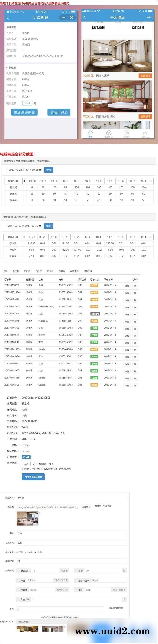The image size is (158, 644).
Task: Click 搜索 button in 维护房量 panel
Action: [49, 170]
